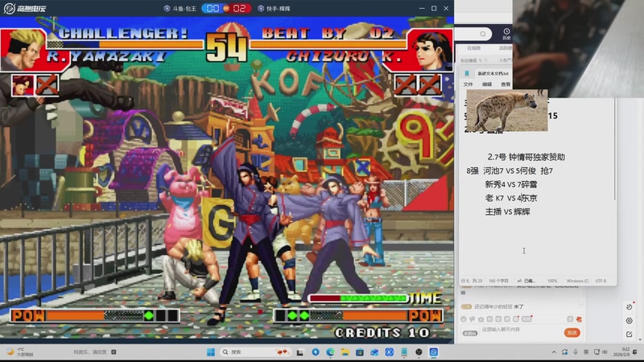
Task: Open the weather widget on taskbar
Action: point(19,352)
